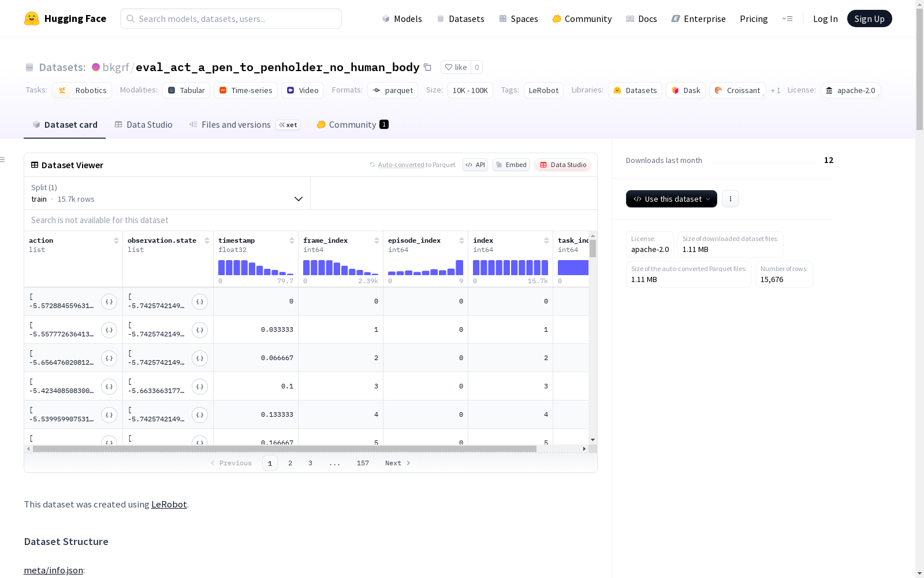Select the Dask library tag
The height and width of the screenshot is (578, 924).
pyautogui.click(x=685, y=90)
